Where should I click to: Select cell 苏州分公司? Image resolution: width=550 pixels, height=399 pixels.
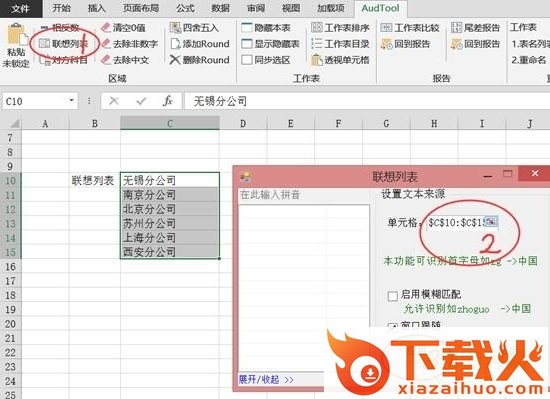click(x=170, y=223)
